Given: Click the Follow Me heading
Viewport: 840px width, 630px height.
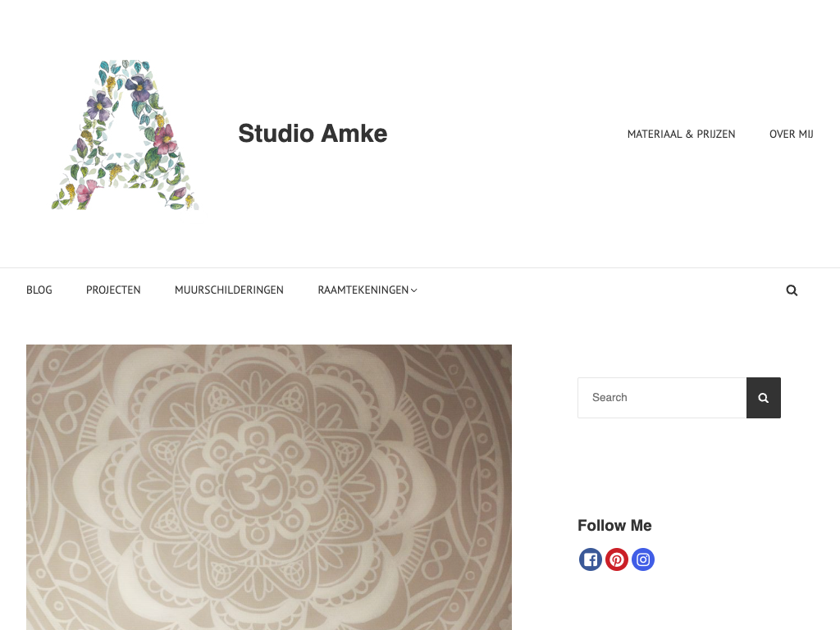Looking at the screenshot, I should pos(614,526).
